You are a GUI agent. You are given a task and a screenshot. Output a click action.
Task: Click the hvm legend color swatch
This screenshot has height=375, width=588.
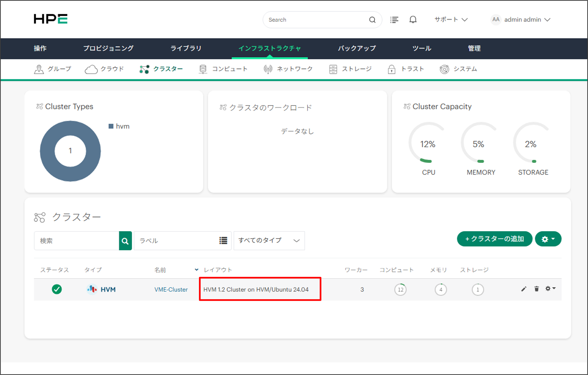click(111, 126)
